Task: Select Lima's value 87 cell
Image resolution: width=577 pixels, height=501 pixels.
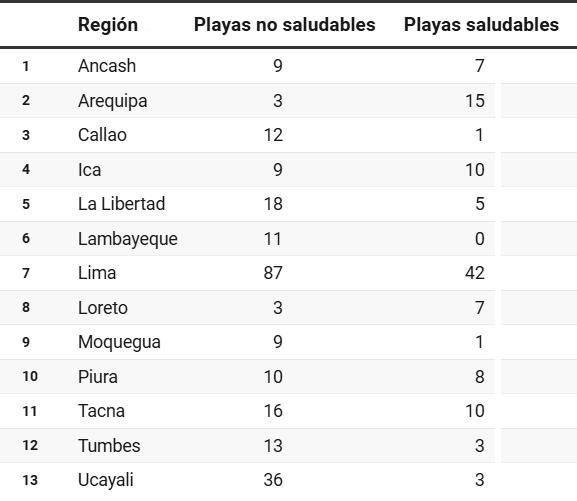Action: point(273,273)
